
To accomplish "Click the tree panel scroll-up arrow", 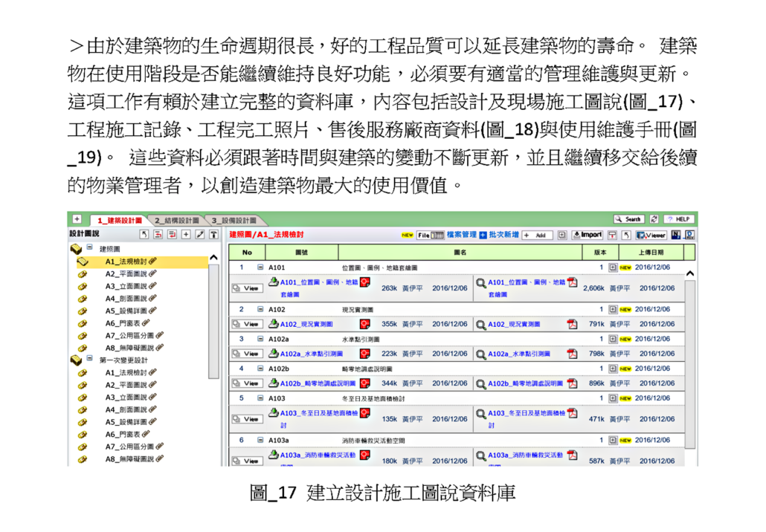I will [213, 257].
